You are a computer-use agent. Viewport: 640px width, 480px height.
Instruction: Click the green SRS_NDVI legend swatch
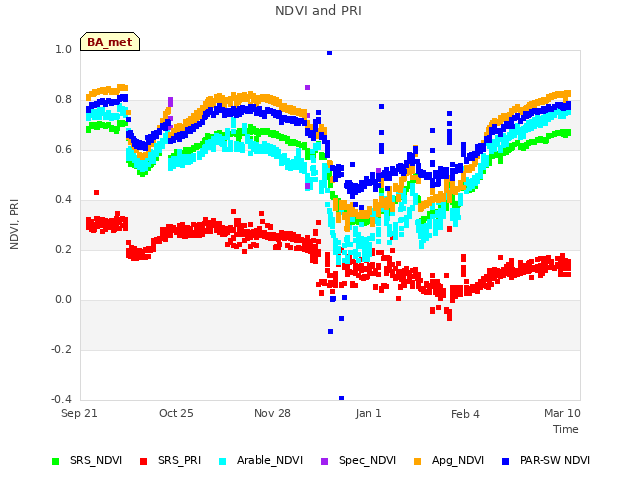click(x=56, y=461)
